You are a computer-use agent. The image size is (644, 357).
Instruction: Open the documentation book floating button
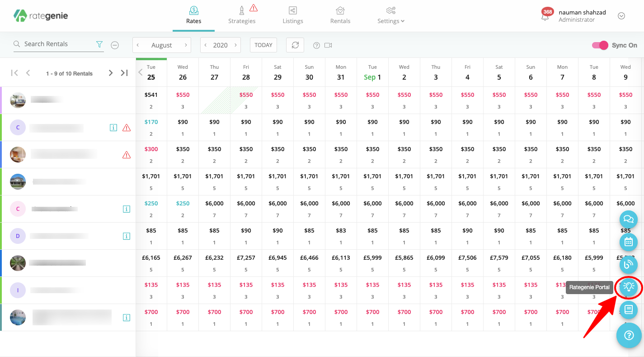628,310
